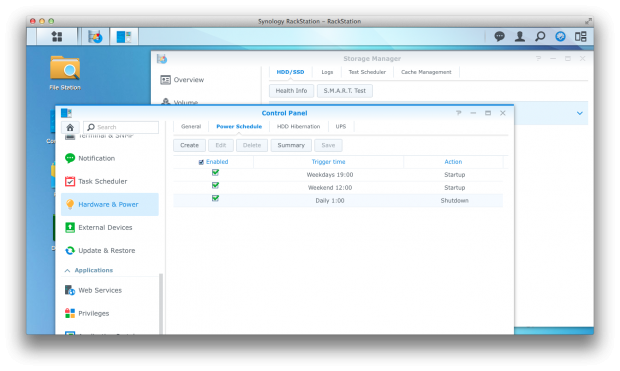Open the DSM main menu icon
Image resolution: width=620 pixels, height=371 pixels.
57,37
